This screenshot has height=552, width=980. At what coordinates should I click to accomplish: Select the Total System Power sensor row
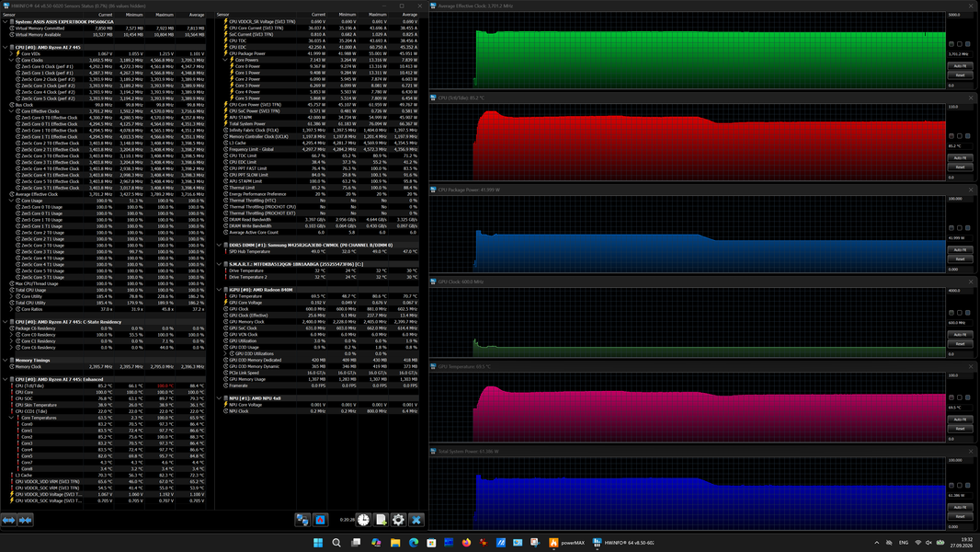tap(321, 124)
